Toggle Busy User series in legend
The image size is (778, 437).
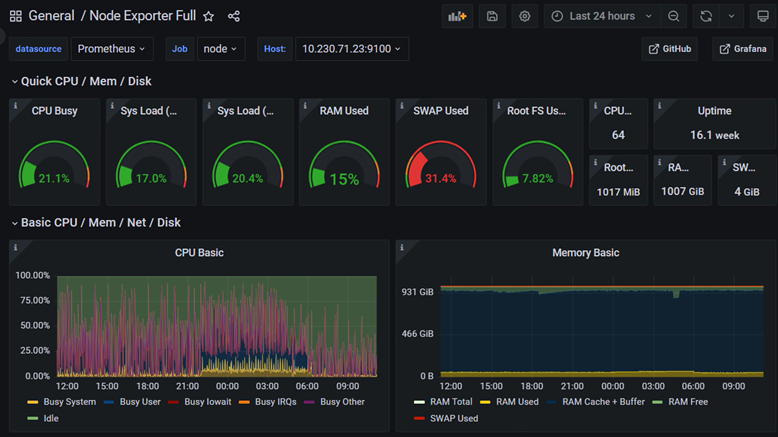(140, 402)
